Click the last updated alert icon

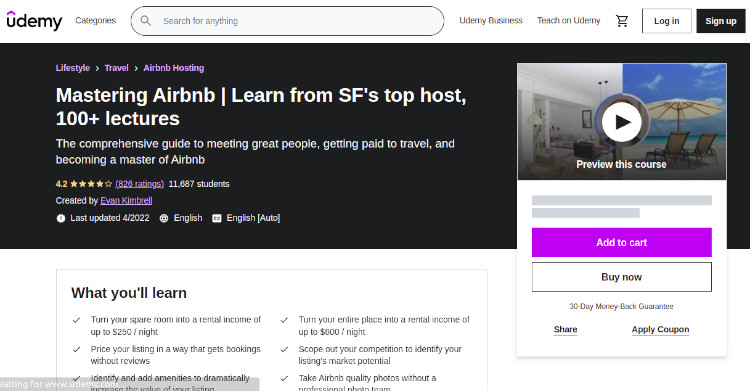pyautogui.click(x=61, y=218)
